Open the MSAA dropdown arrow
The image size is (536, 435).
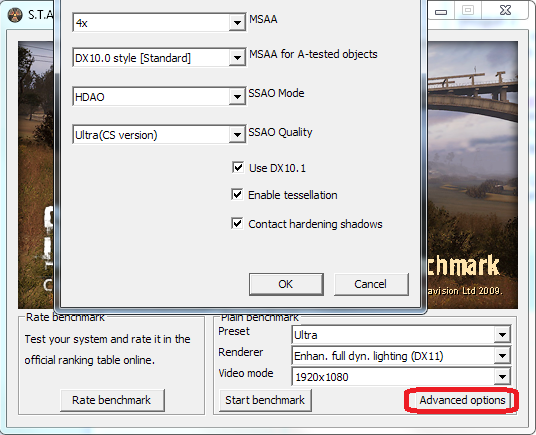click(x=237, y=23)
